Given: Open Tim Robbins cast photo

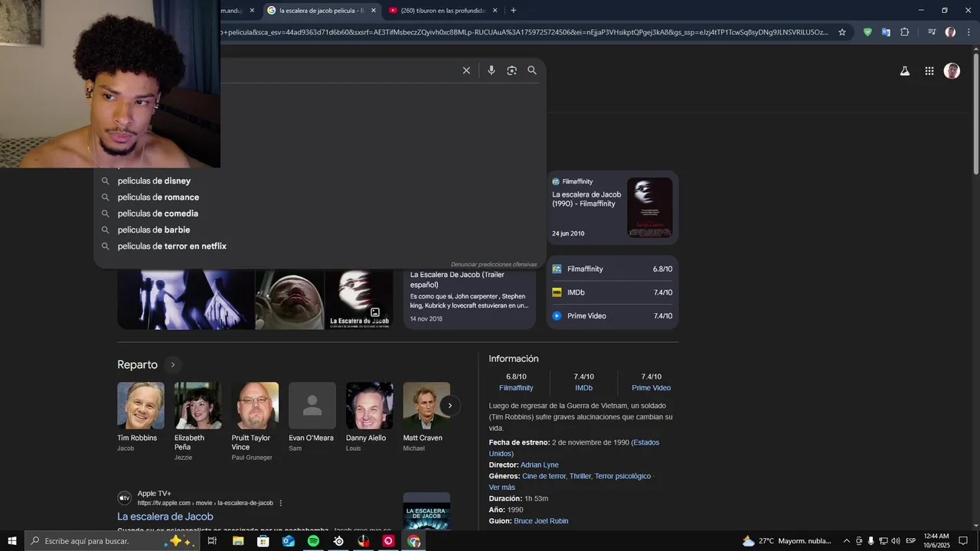Looking at the screenshot, I should coord(141,406).
